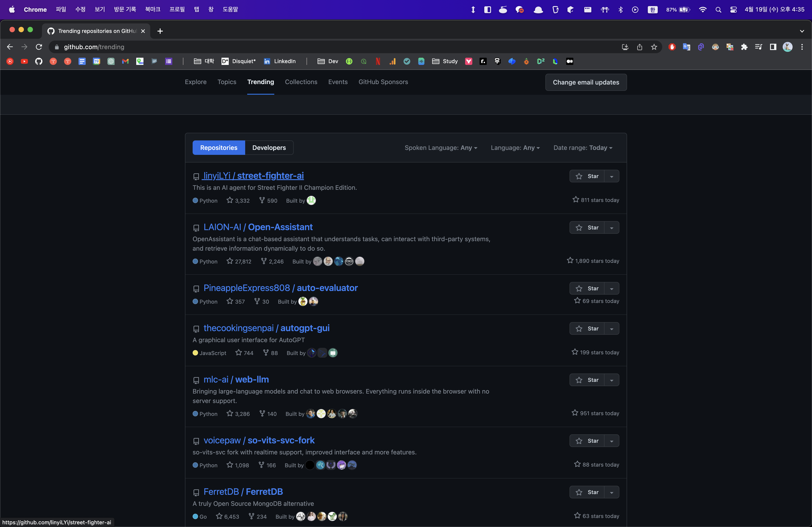This screenshot has height=527, width=812.
Task: Bookmark this page with the star icon
Action: 654,47
